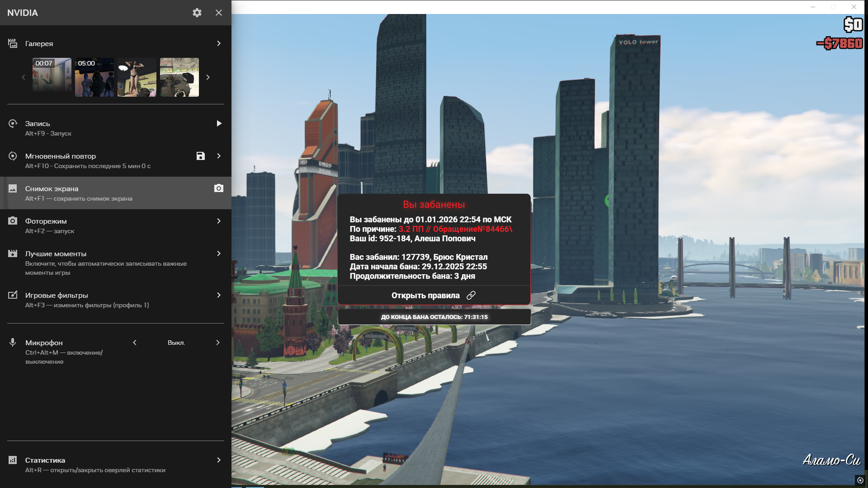Close the NVIDIA overlay panel
Screen dimensions: 868x488
click(219, 13)
